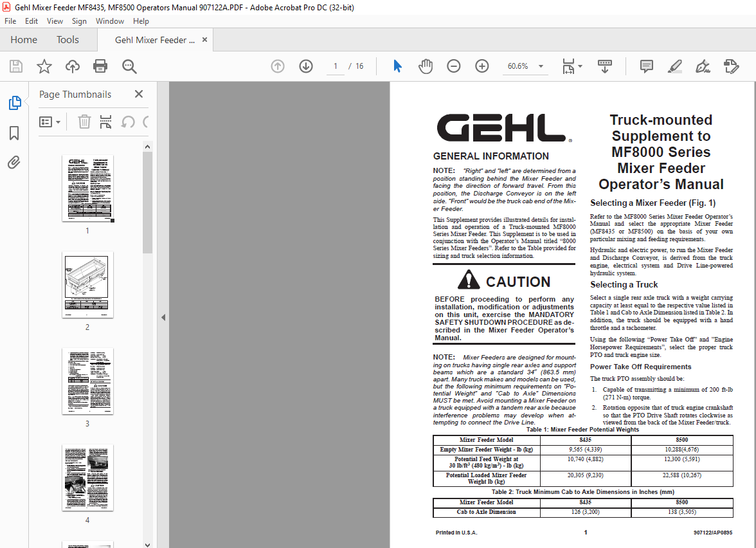Zoom in with plus button
Screen dimensions: 756x548
tap(482, 66)
